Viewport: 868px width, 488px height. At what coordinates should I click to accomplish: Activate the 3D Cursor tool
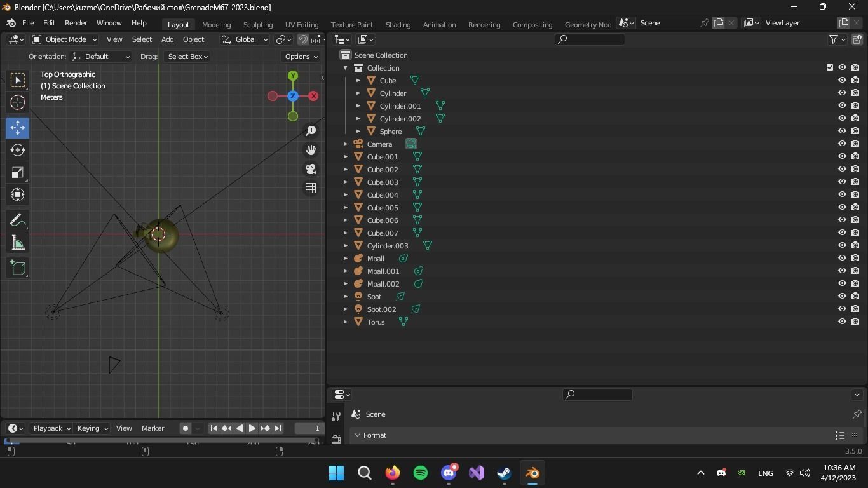click(x=18, y=102)
